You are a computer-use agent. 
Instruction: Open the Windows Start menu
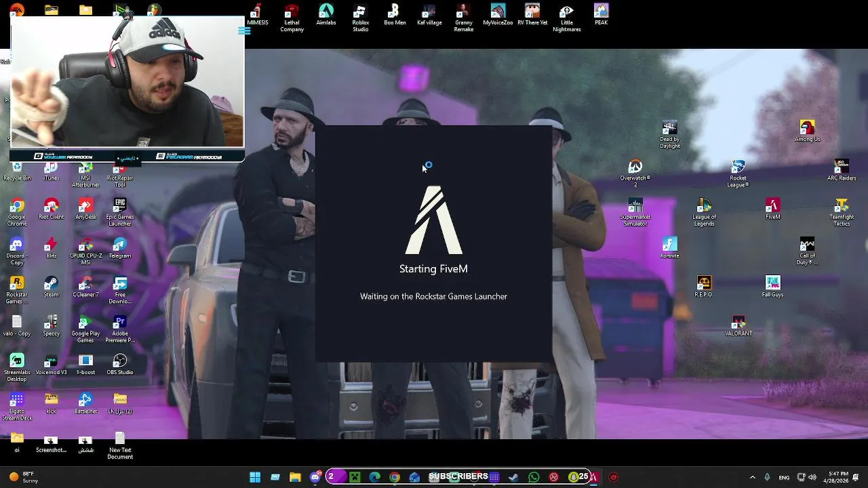pos(255,477)
